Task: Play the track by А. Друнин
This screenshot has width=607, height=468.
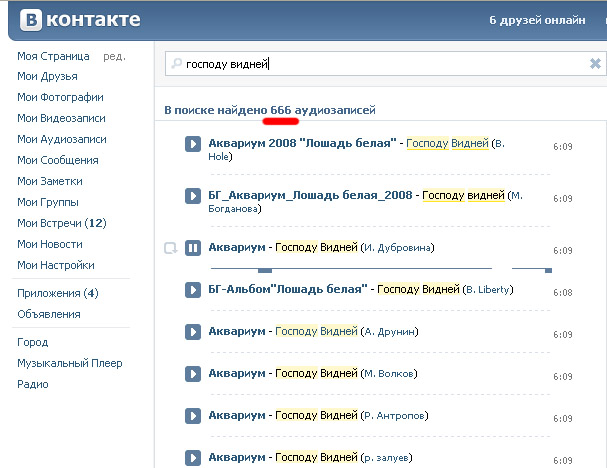Action: [193, 332]
